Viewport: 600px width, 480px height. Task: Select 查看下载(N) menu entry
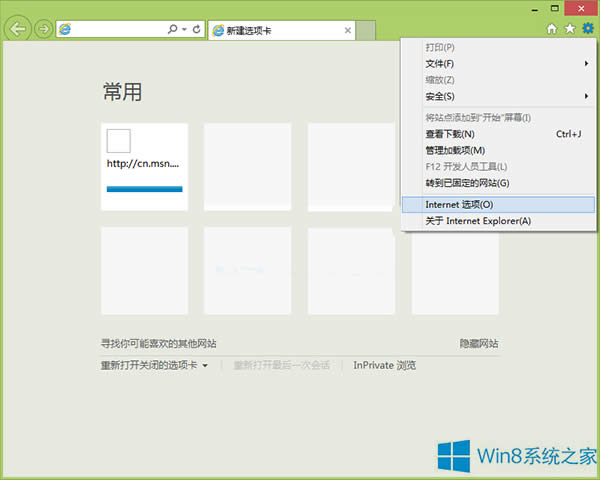click(450, 134)
